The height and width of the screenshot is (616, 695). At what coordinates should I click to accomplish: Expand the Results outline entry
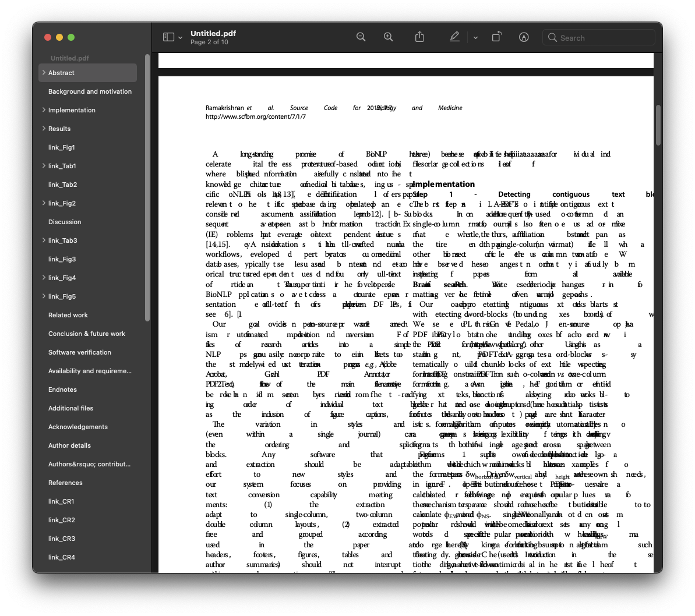pyautogui.click(x=44, y=129)
